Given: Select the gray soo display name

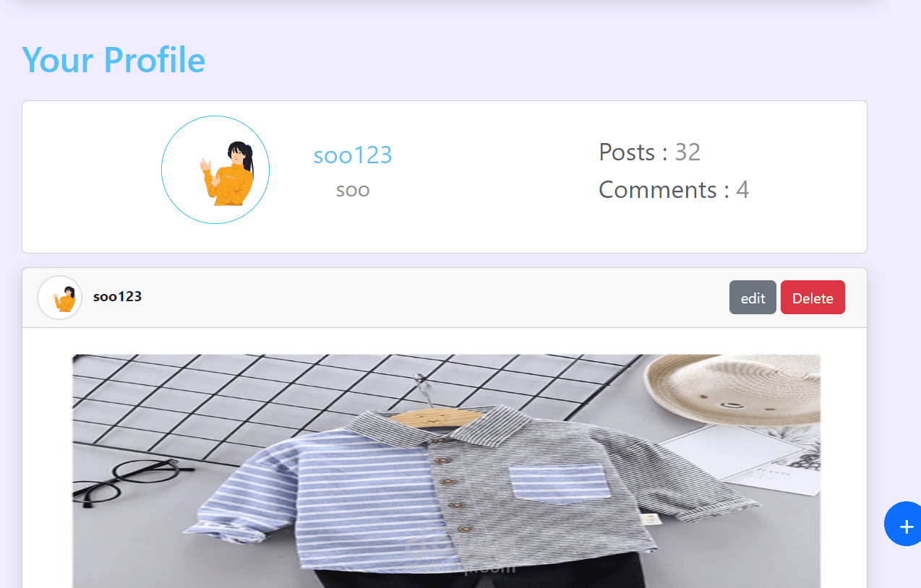Looking at the screenshot, I should 353,190.
